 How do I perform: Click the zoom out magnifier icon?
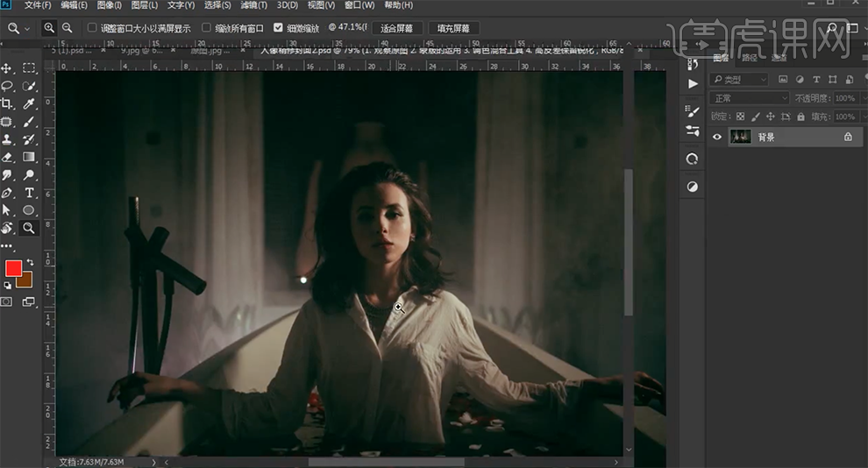(67, 28)
